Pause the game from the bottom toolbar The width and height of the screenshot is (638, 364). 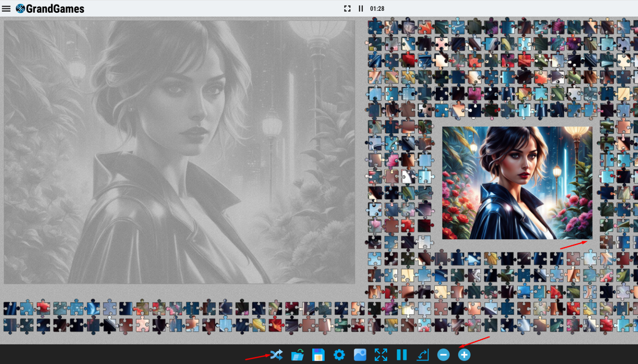pyautogui.click(x=402, y=355)
